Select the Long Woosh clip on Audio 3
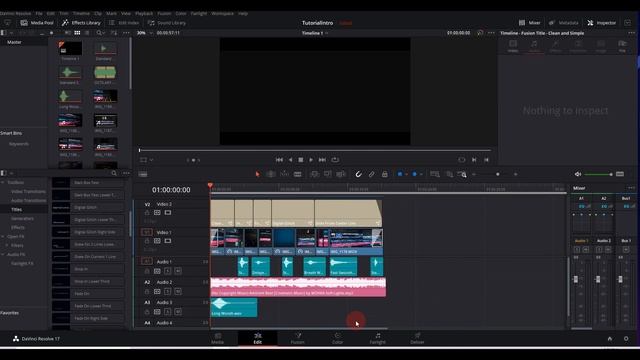Screen dimensions: 640x360 tap(234, 307)
